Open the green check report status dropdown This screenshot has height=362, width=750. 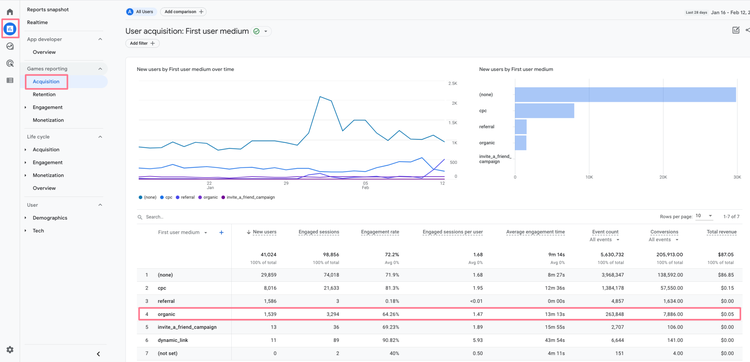point(261,31)
